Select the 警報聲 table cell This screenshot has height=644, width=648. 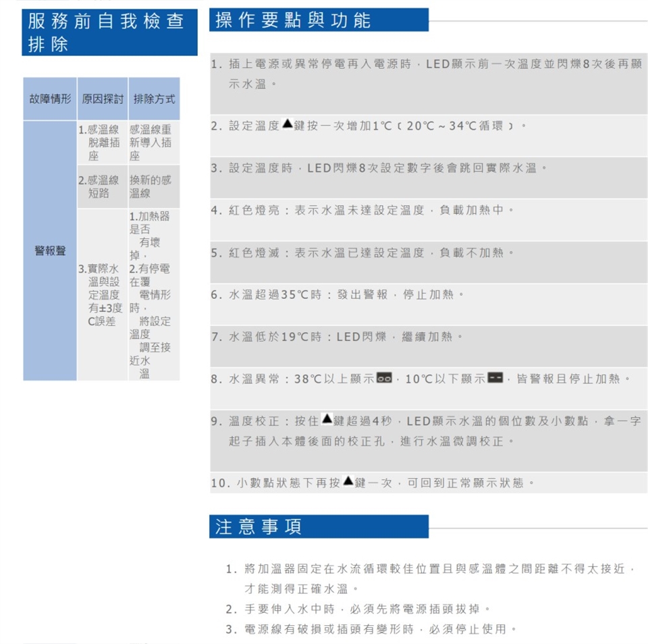(50, 250)
